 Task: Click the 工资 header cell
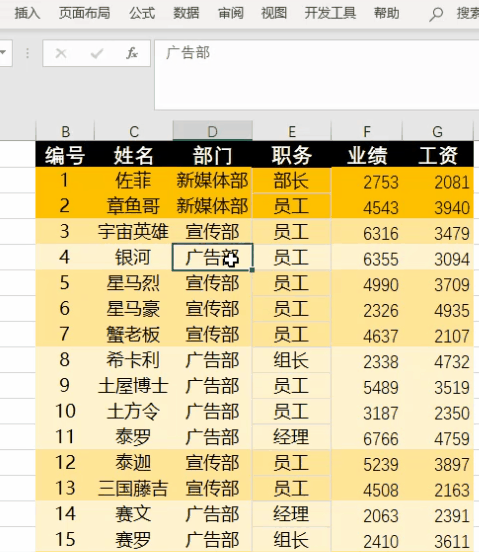pyautogui.click(x=437, y=155)
